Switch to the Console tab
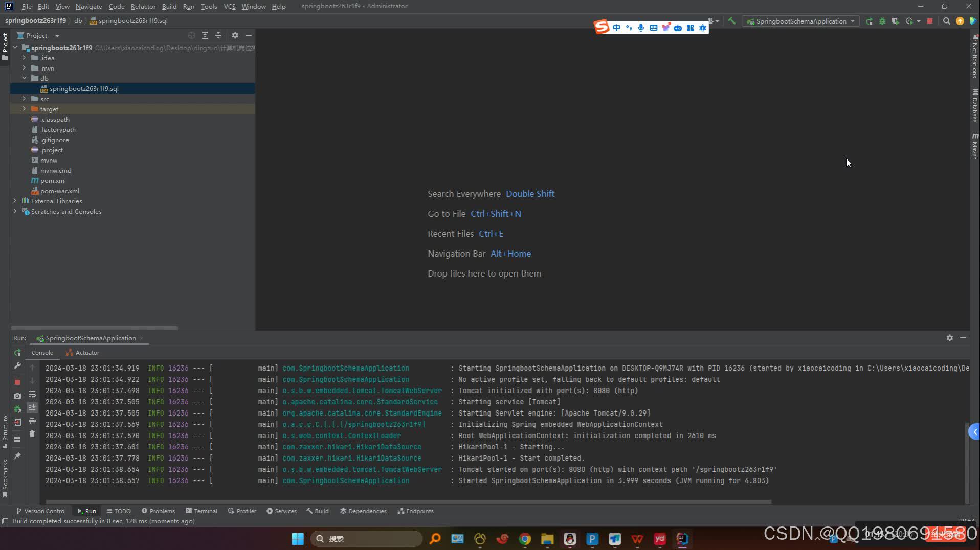The width and height of the screenshot is (980, 550). click(x=42, y=353)
